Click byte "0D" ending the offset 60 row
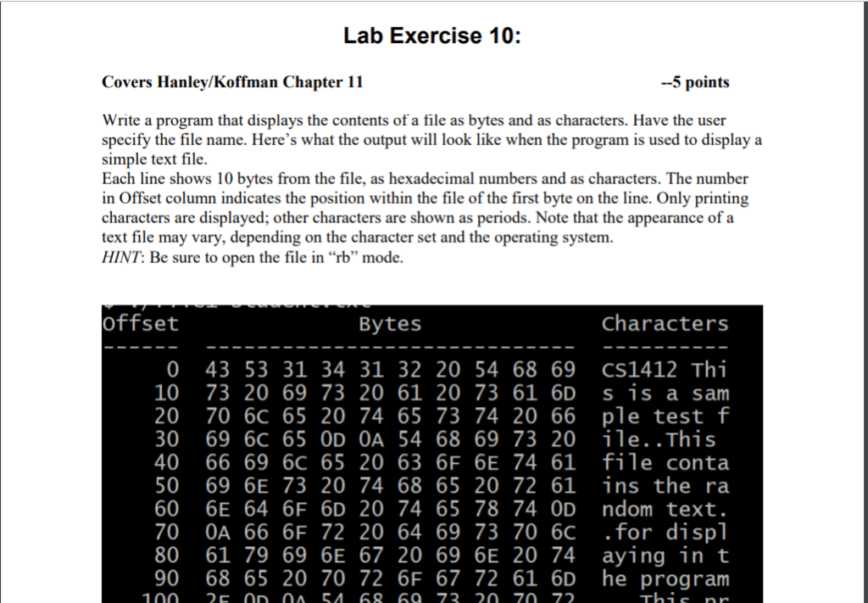This screenshot has width=868, height=603. 563,509
